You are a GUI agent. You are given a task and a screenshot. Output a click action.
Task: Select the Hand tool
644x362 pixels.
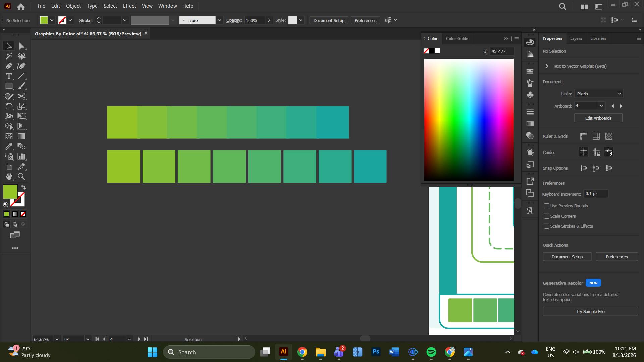coord(9,177)
